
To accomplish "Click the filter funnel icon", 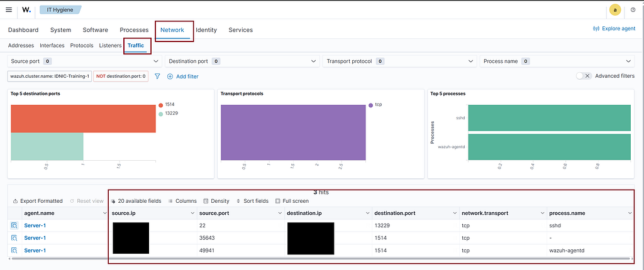I will click(157, 77).
